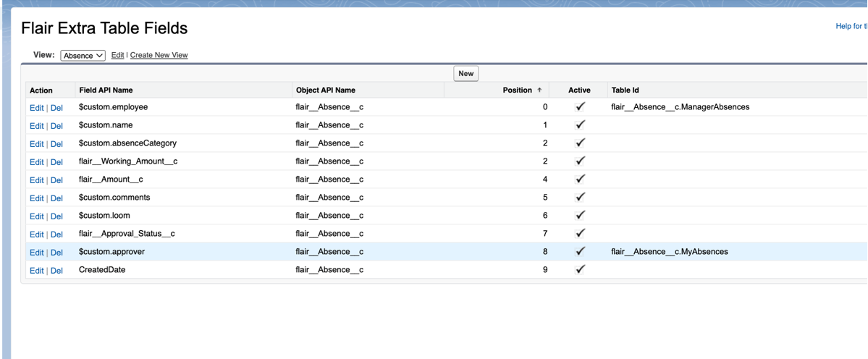Sort by Field API Name column
The image size is (868, 359).
[x=108, y=90]
